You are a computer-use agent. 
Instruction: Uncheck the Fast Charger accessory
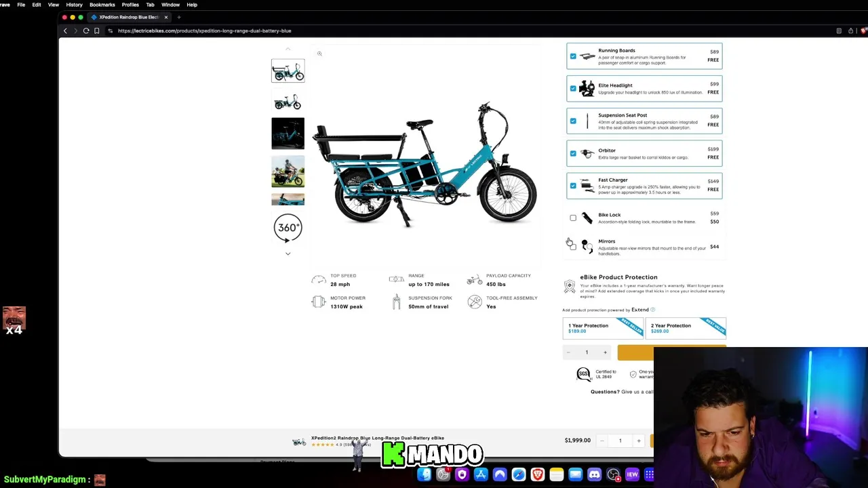coord(573,186)
